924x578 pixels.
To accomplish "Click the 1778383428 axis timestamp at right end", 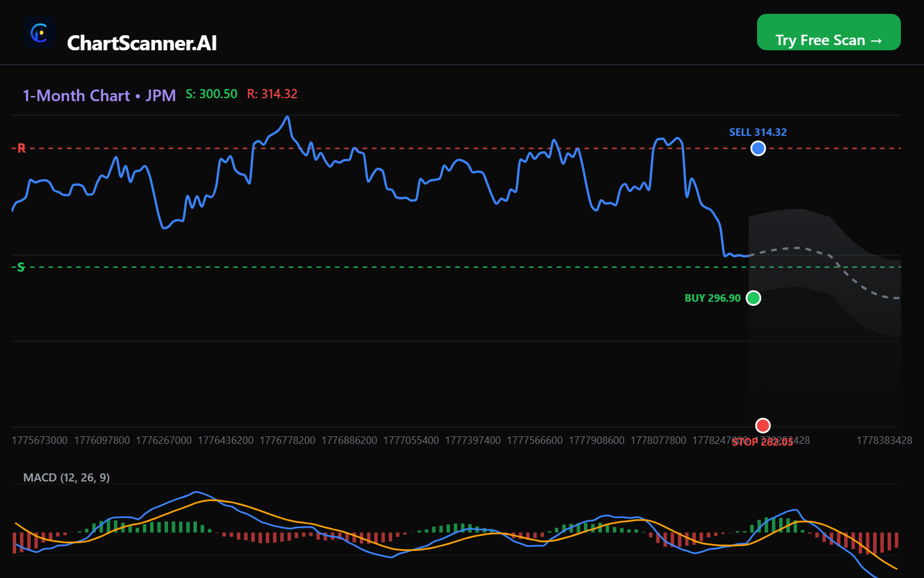I will (884, 440).
